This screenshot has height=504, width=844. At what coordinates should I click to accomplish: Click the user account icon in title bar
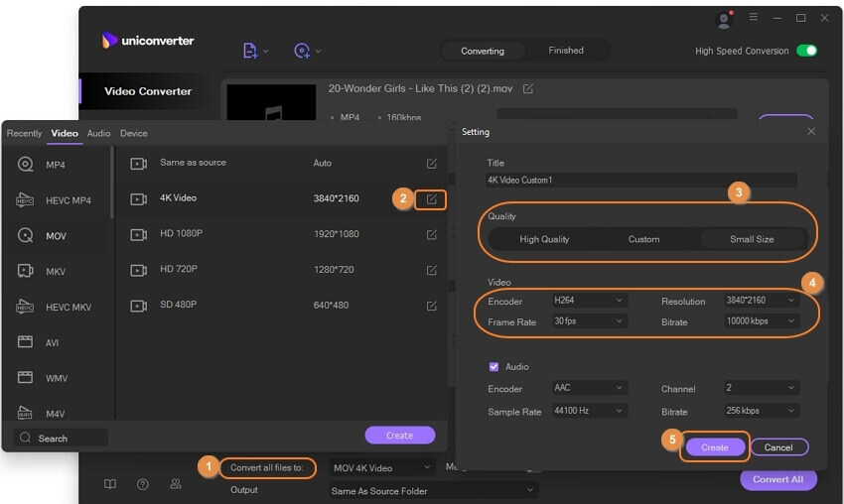723,19
